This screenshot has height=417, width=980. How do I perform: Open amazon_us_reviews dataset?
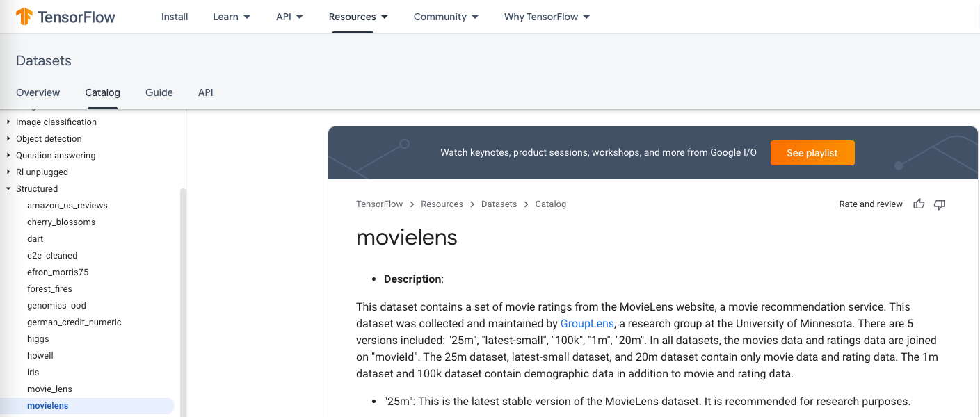click(67, 206)
